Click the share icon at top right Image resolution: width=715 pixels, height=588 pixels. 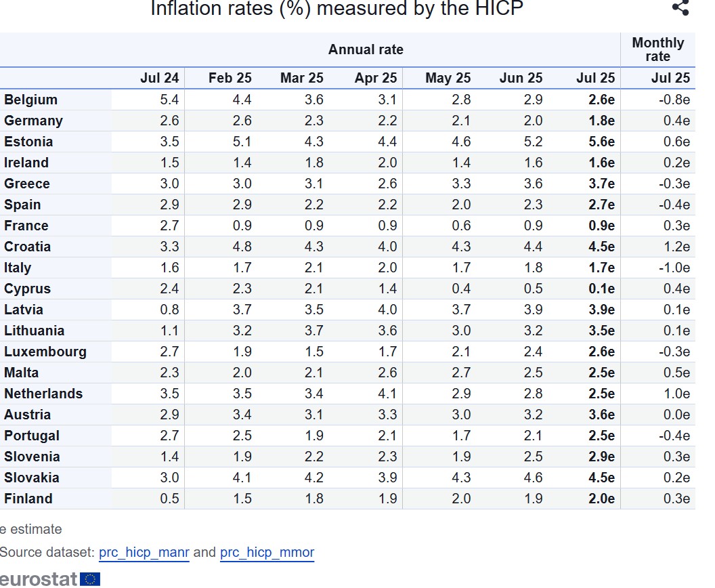[x=680, y=7]
